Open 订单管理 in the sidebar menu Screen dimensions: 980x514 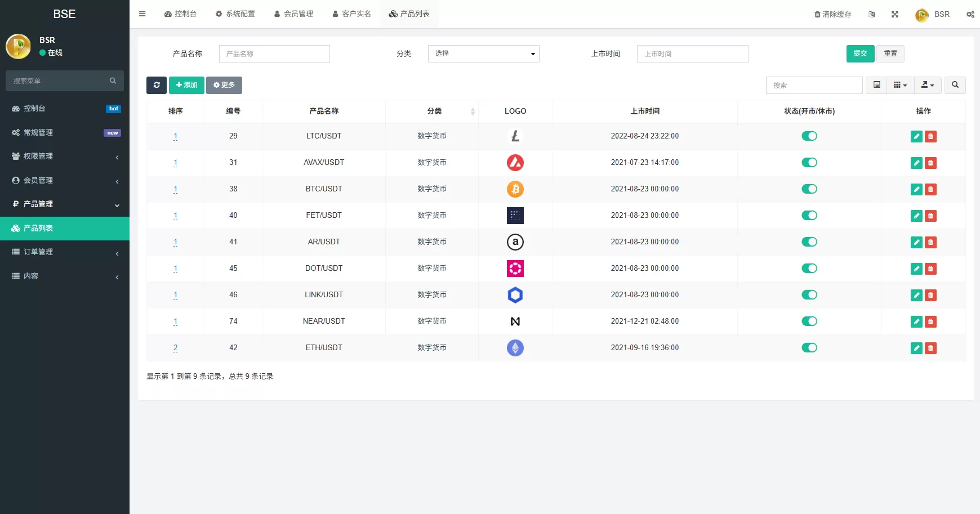[x=65, y=252]
